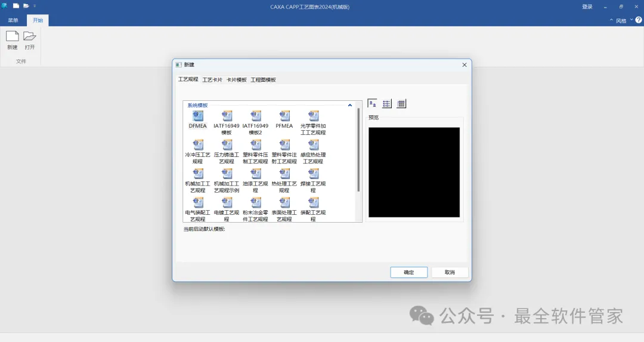644x342 pixels.
Task: Choose the 装配工艺规程 template
Action: coord(313,209)
